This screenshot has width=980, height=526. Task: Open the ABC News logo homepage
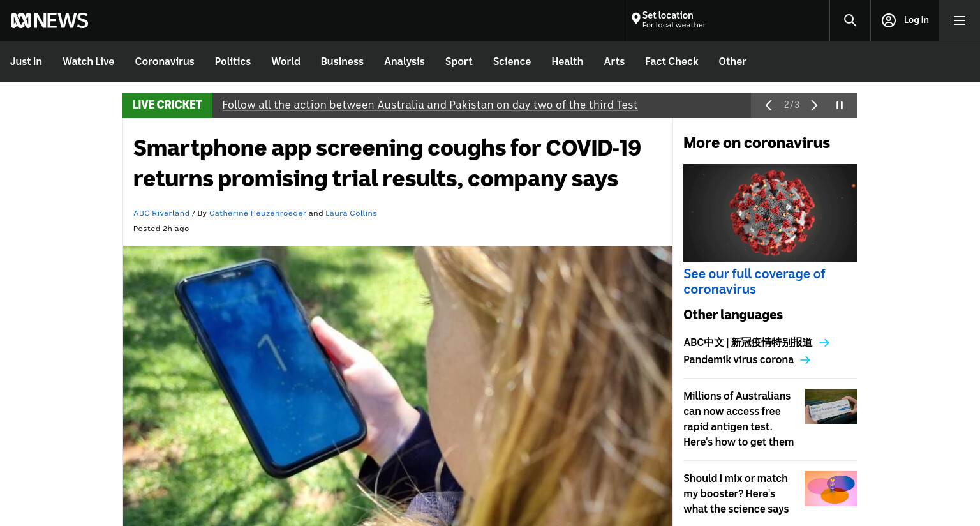(x=49, y=20)
